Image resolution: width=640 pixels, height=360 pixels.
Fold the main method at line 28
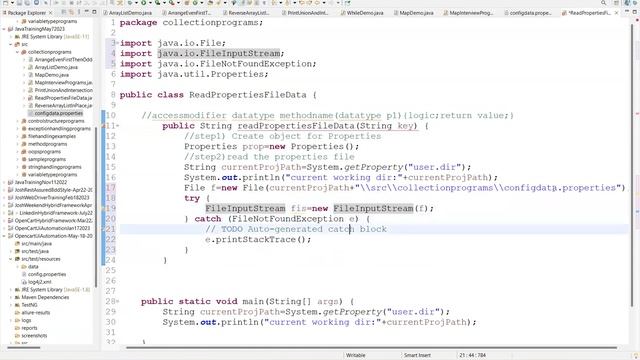click(118, 301)
